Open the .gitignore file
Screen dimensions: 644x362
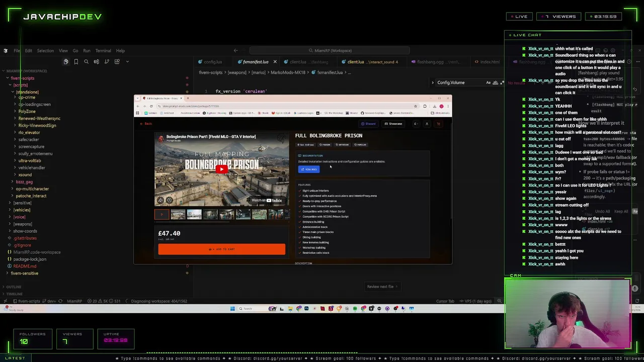[22, 245]
